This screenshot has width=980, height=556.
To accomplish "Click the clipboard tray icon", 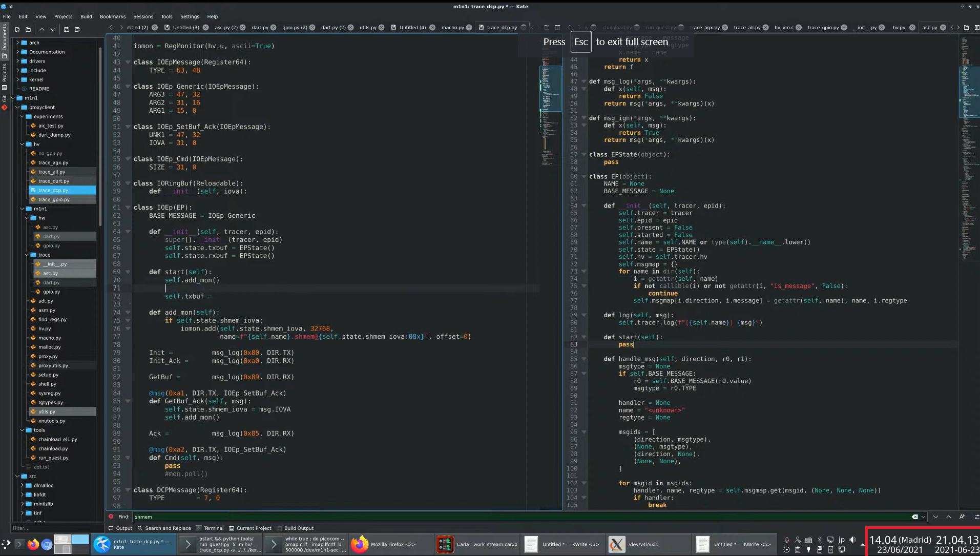I will pyautogui.click(x=798, y=549).
